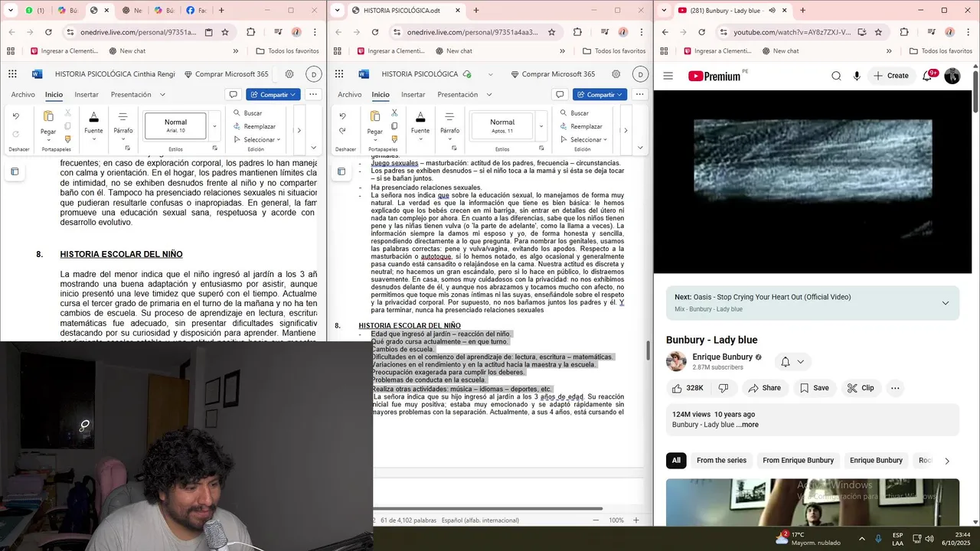Open Word settings gear in the middle window
The height and width of the screenshot is (551, 980).
(x=616, y=74)
